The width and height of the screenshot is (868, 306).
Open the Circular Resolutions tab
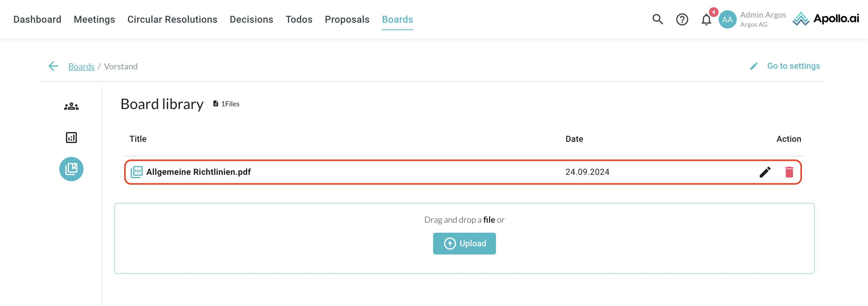[x=172, y=20]
